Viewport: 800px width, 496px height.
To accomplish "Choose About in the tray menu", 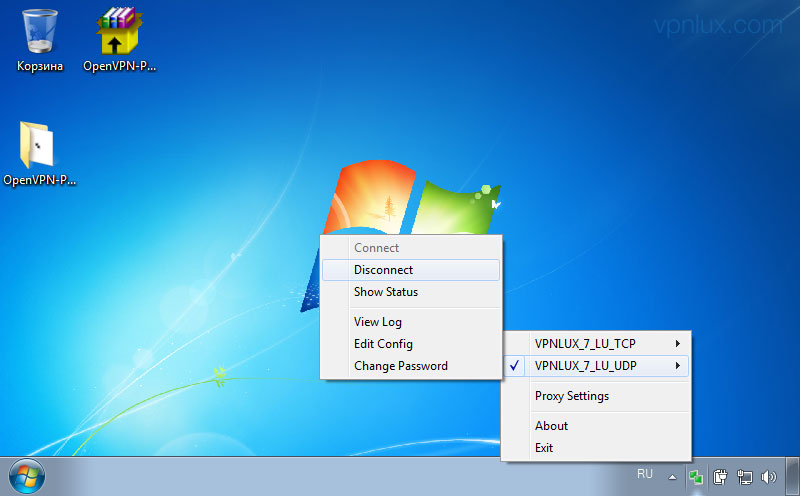I will tap(596, 426).
